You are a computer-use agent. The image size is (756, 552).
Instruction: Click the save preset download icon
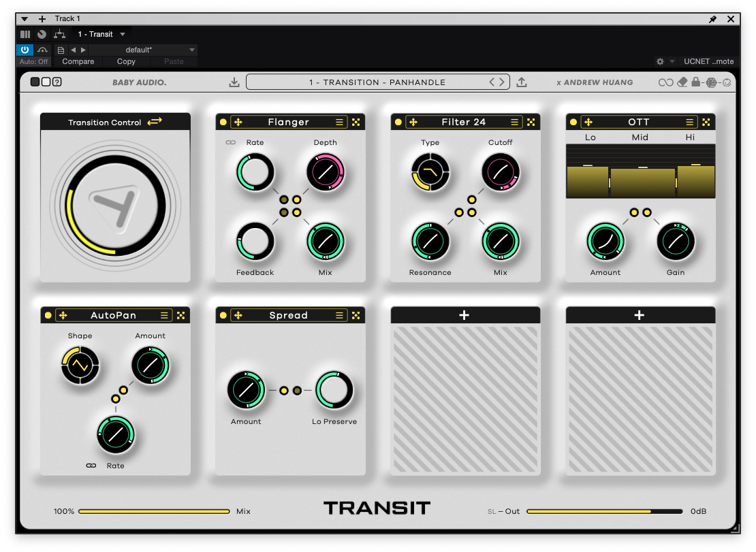tap(234, 82)
